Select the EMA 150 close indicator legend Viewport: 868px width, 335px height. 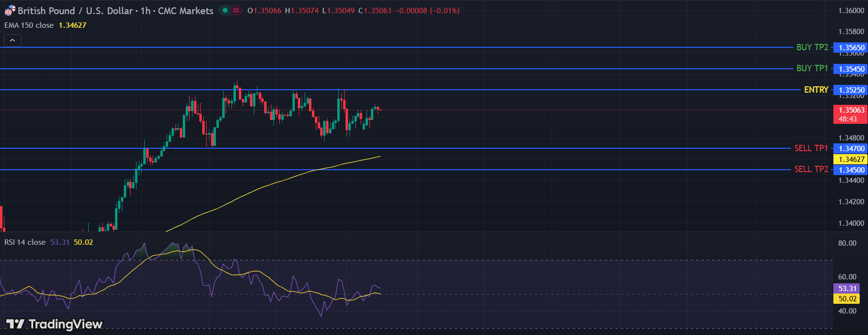coord(29,25)
